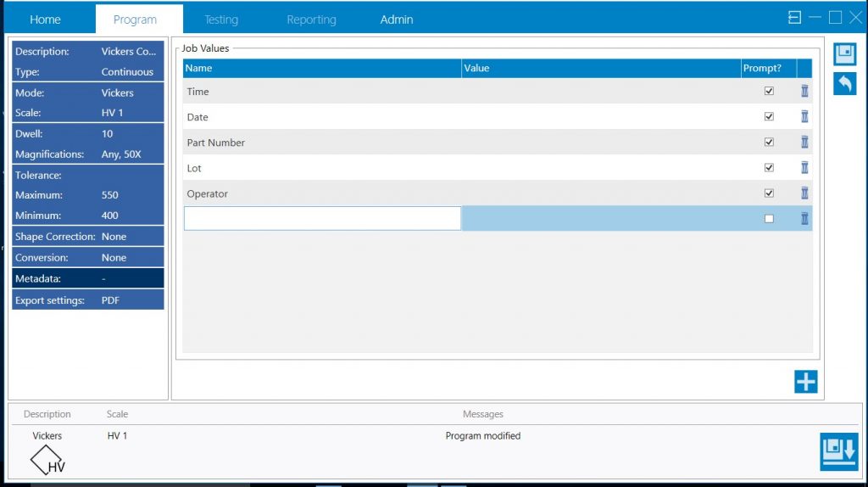Open the Export settings section
This screenshot has width=868, height=487.
pos(87,299)
